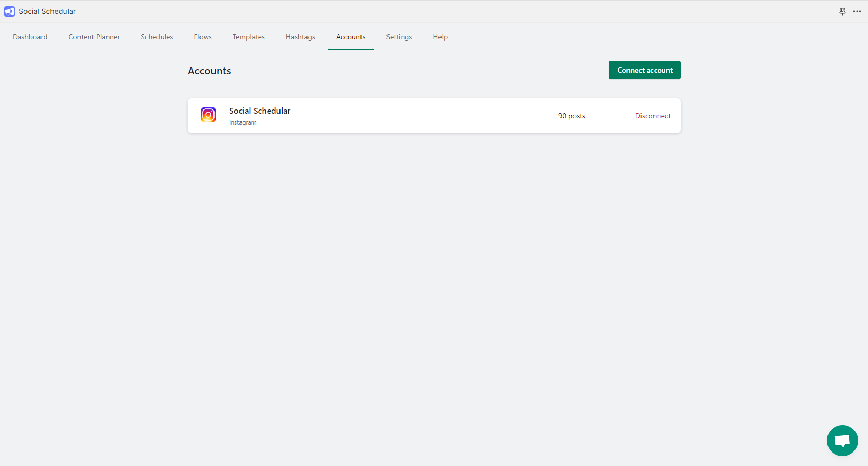
Task: Select the Accounts tab
Action: tap(351, 37)
